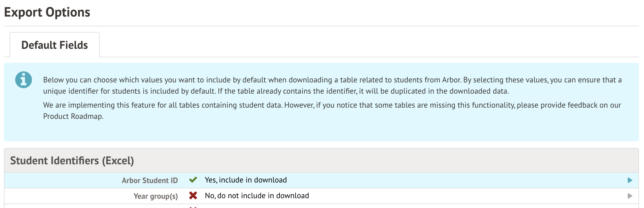Click the empty area right of Default Fields tab
The height and width of the screenshot is (208, 644).
pos(364,45)
